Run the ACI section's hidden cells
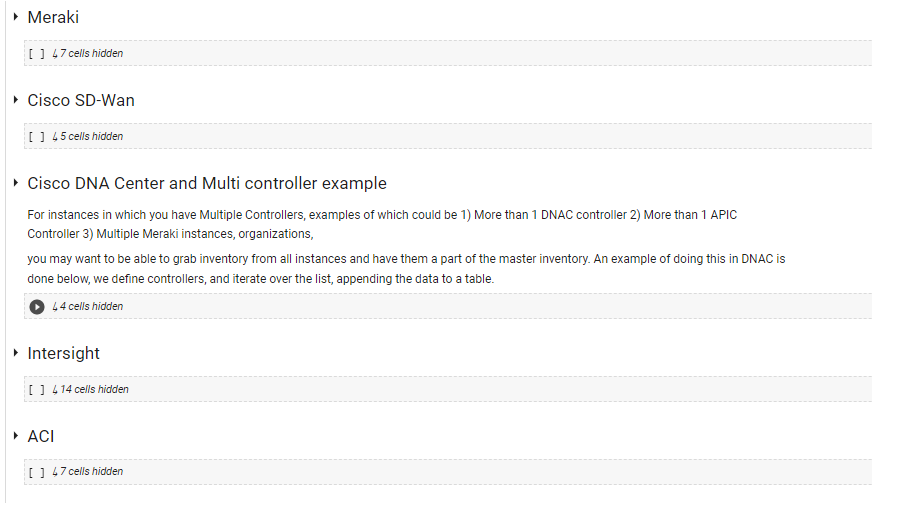The image size is (902, 509). tap(36, 472)
